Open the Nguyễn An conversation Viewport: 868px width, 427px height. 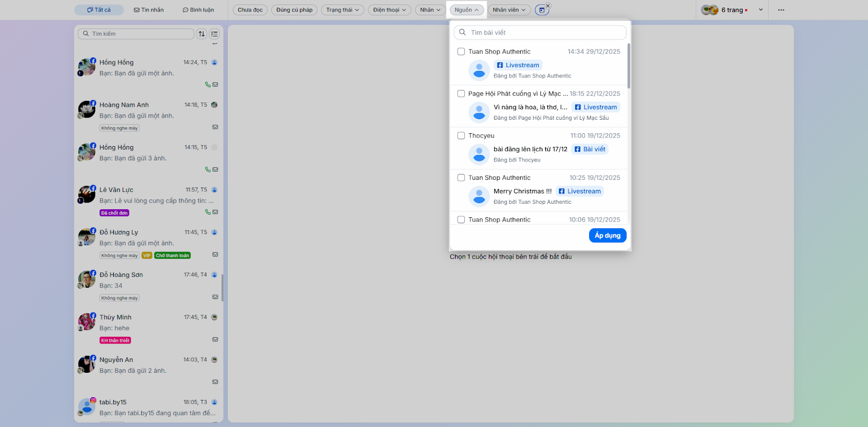pos(149,371)
